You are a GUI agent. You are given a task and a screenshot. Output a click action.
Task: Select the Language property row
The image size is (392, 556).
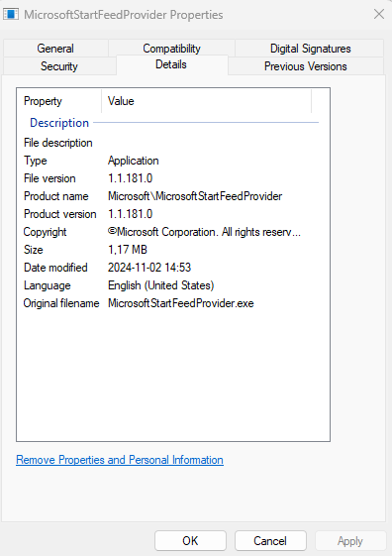[171, 285]
